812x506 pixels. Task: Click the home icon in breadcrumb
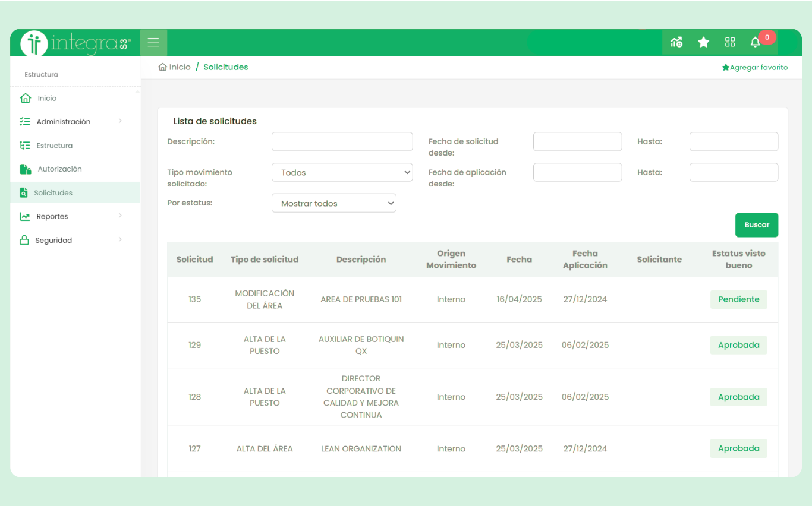click(x=162, y=67)
